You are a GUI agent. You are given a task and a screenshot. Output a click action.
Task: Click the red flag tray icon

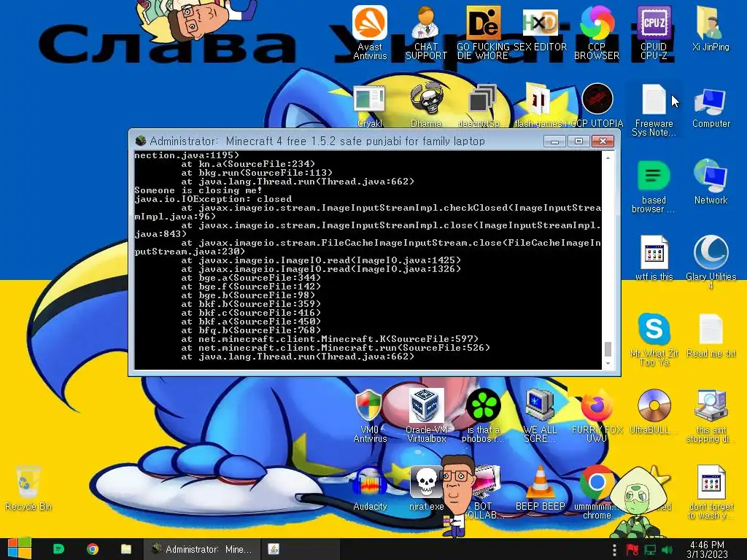[x=632, y=550]
